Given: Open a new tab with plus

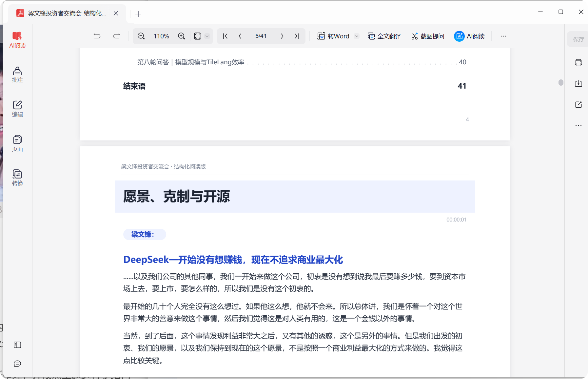Looking at the screenshot, I should coord(138,14).
